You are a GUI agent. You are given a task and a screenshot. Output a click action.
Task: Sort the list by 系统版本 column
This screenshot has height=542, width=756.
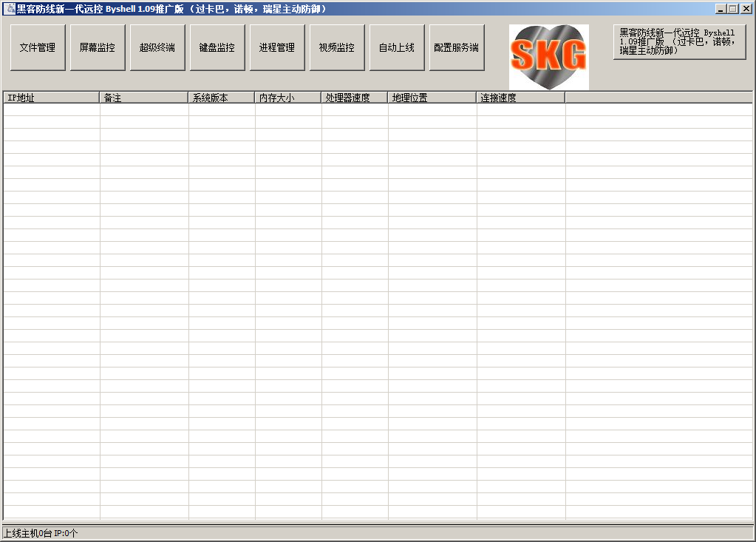point(221,98)
